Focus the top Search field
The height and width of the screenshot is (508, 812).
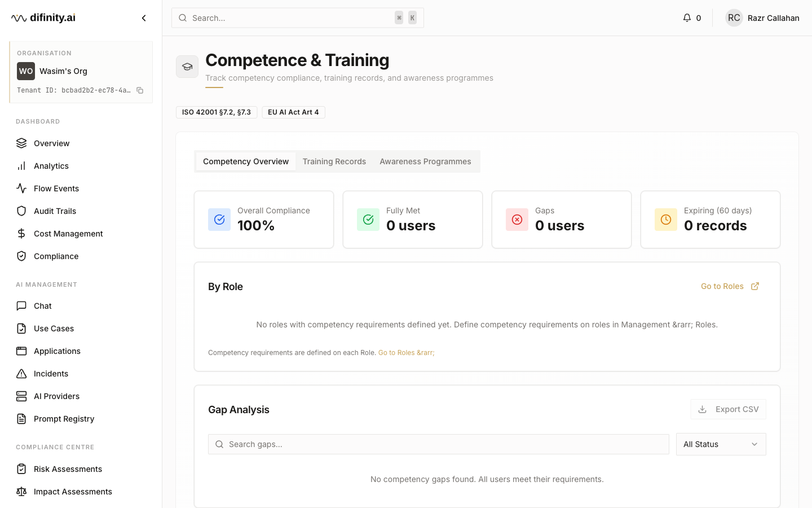[298, 18]
